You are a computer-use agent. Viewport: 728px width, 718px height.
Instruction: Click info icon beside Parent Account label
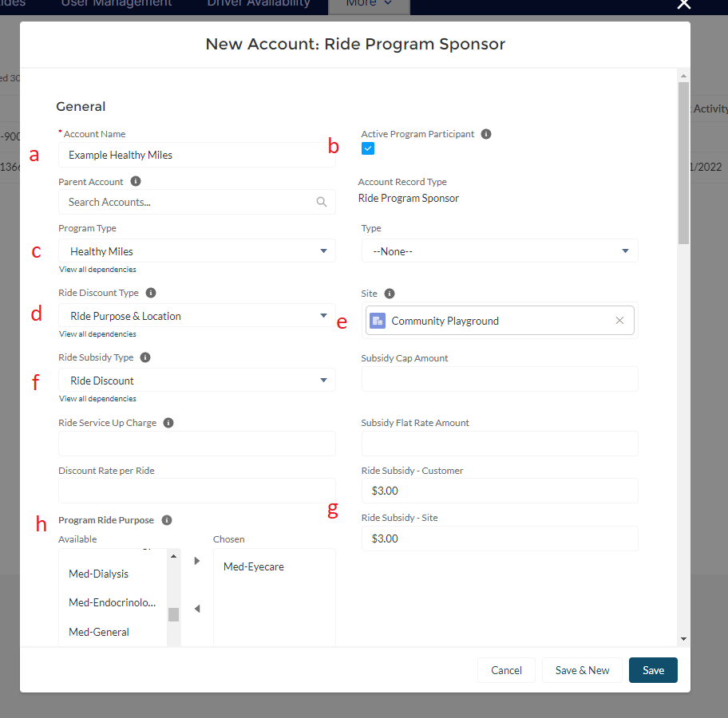coord(136,182)
